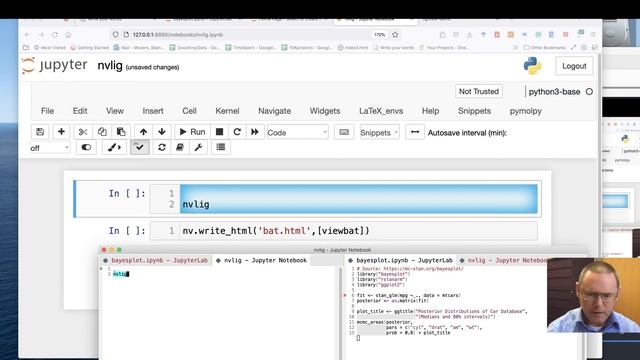
Task: Click in the first code cell containing nvlig
Action: (358, 199)
